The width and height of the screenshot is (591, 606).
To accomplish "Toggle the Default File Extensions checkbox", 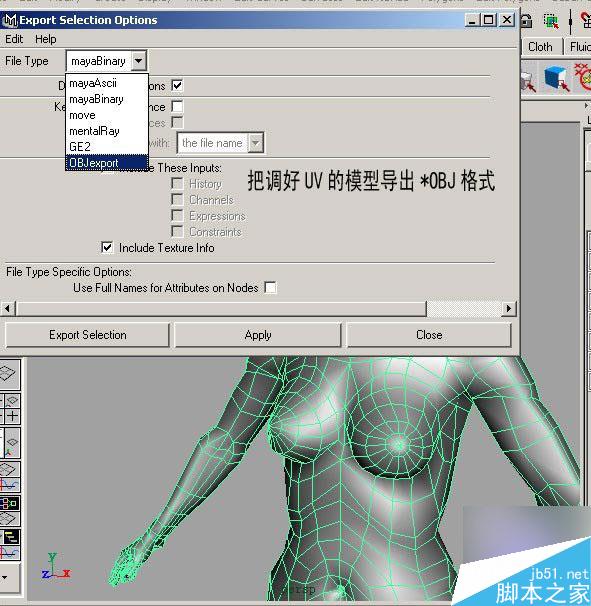I will 177,85.
